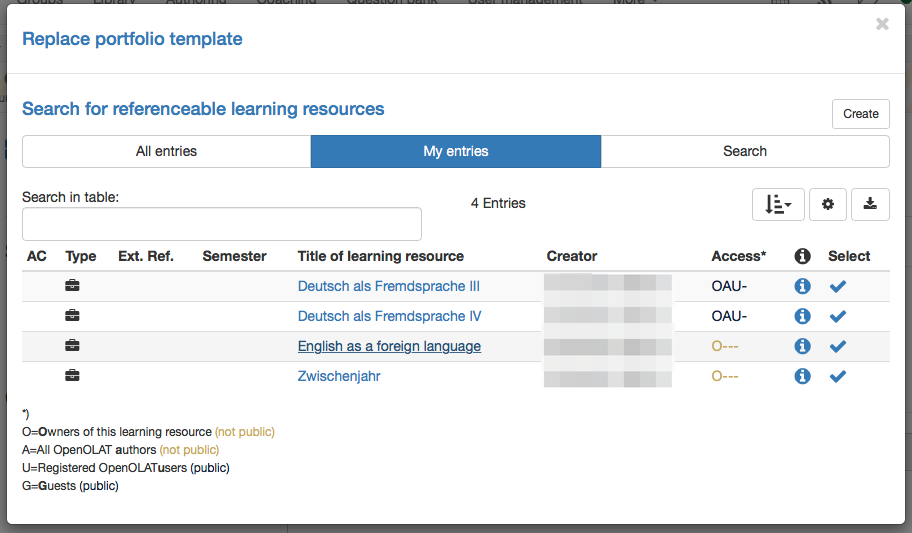Screen dimensions: 912x533
Task: Click the table settings gear icon
Action: (x=828, y=204)
